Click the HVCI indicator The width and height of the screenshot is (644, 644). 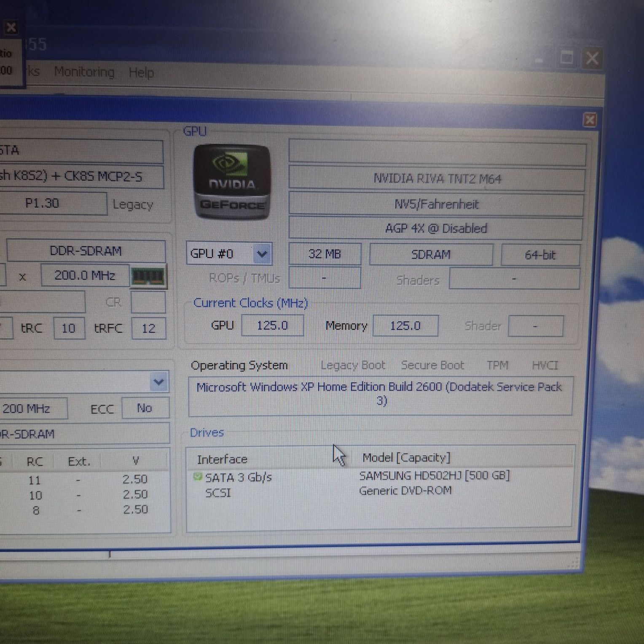tap(545, 365)
